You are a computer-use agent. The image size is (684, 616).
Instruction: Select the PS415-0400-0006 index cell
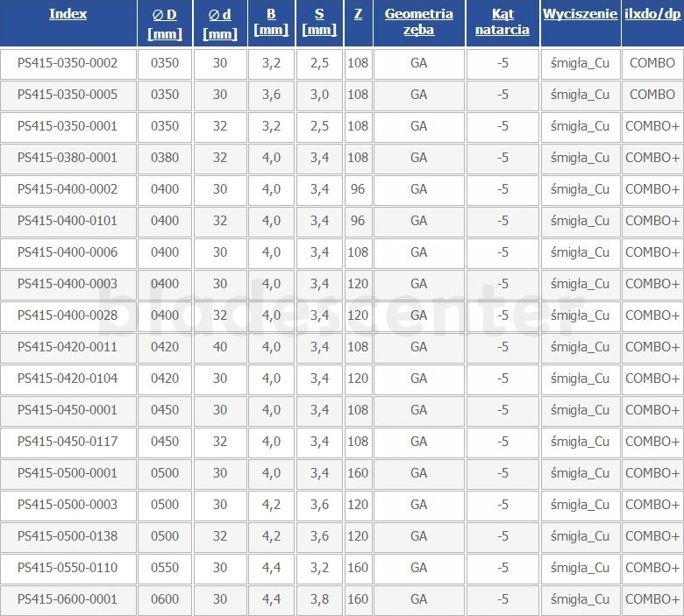click(68, 252)
